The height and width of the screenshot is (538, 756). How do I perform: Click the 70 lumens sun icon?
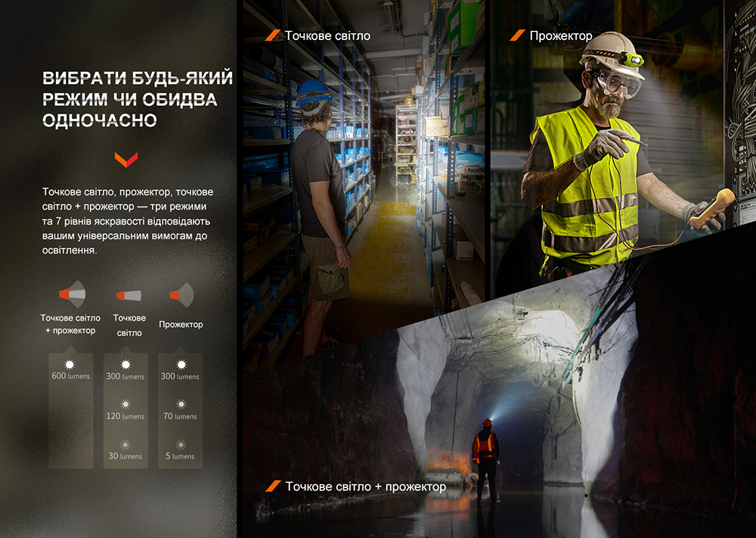coord(181,404)
